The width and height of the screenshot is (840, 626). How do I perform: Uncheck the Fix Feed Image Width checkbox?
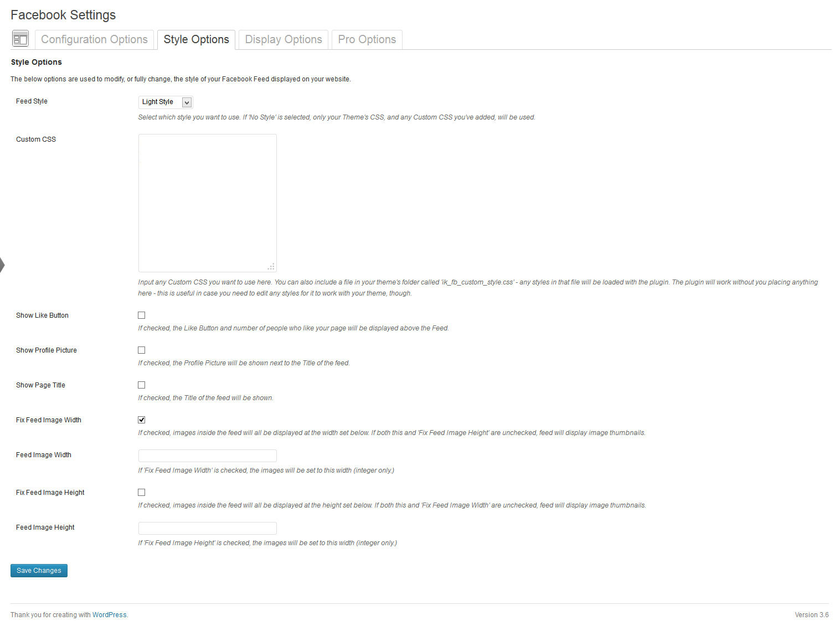142,420
